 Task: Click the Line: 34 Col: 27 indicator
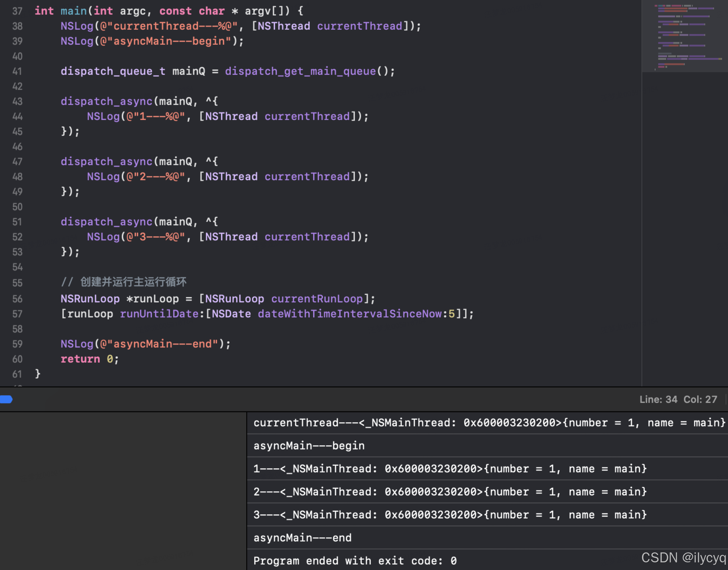(678, 399)
